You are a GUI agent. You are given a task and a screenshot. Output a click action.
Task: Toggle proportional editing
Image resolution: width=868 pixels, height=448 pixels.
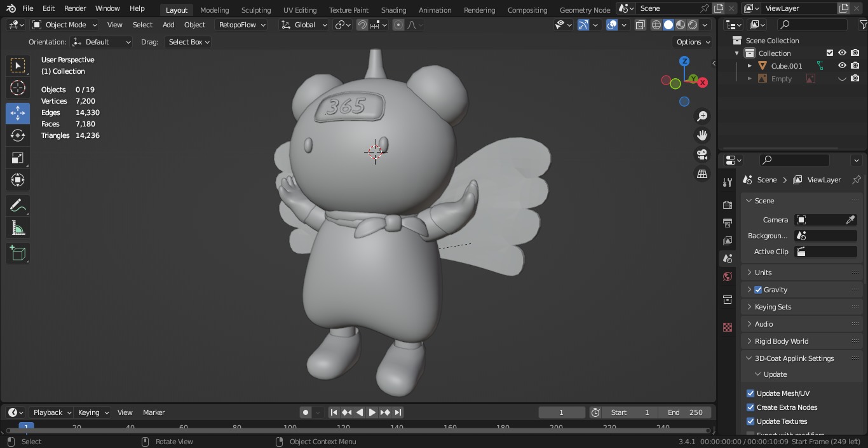(x=398, y=25)
